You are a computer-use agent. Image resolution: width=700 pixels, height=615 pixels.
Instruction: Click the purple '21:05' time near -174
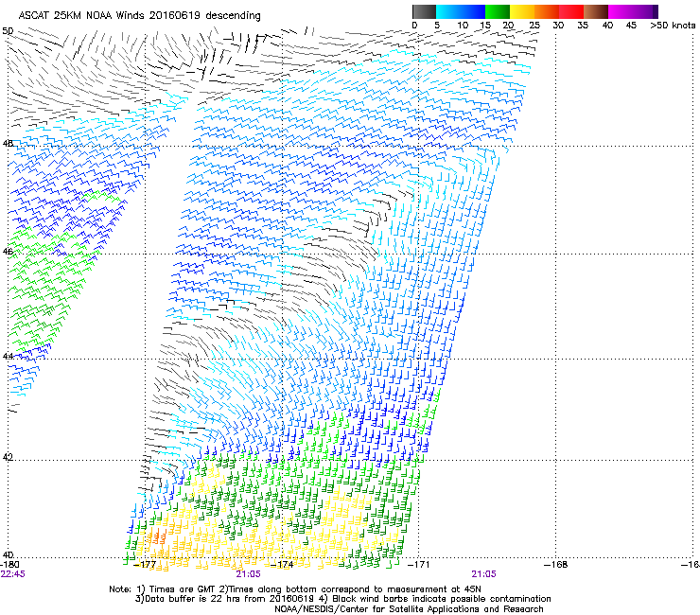pos(248,574)
